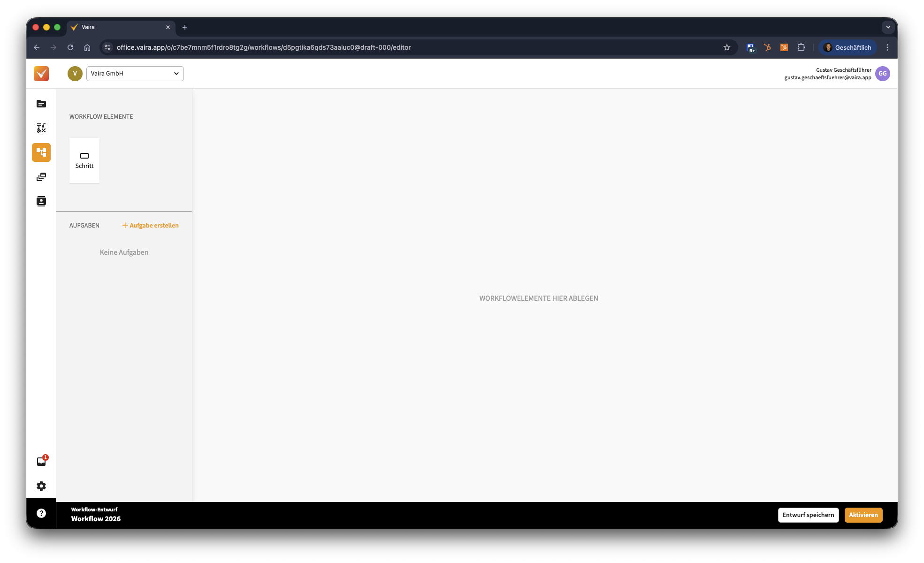Open the Chrome three-dot menu
Screen dimensions: 924x563
[x=887, y=47]
